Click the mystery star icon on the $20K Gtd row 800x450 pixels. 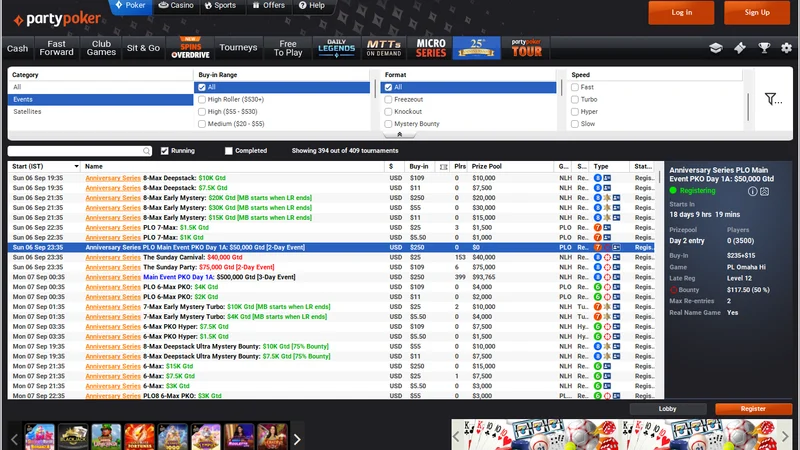pyautogui.click(x=607, y=198)
